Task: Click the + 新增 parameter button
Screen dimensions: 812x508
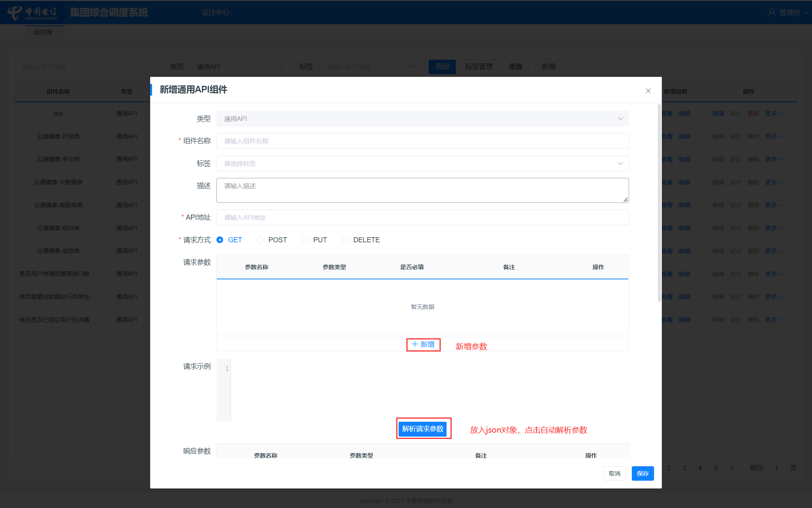Action: coord(423,345)
